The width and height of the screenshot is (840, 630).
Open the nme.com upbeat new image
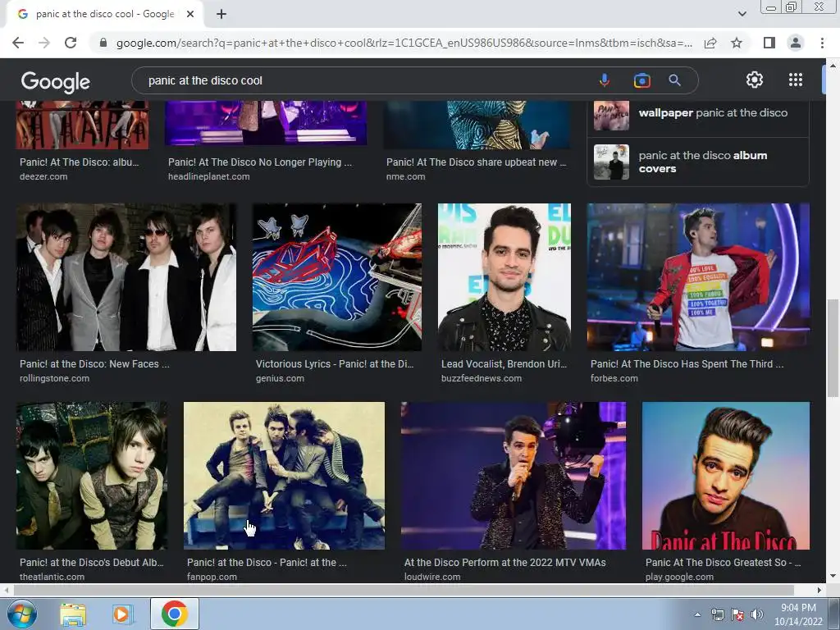point(477,125)
